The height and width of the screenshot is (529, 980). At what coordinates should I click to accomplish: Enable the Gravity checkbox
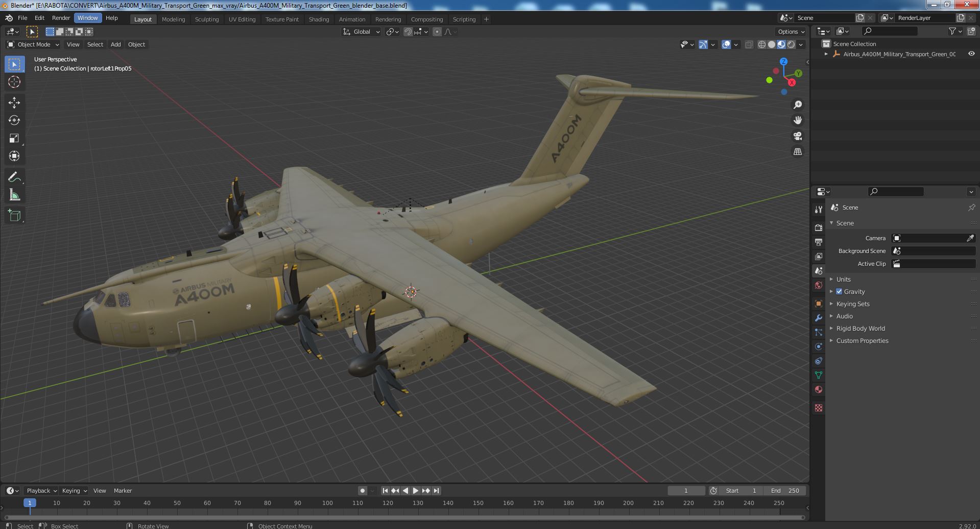839,291
